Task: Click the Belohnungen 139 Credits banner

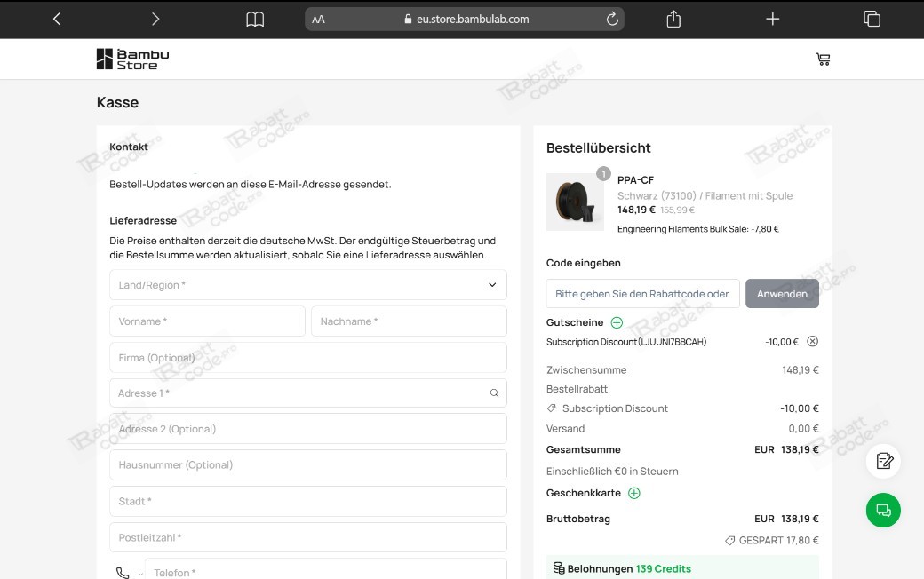Action: click(x=682, y=567)
